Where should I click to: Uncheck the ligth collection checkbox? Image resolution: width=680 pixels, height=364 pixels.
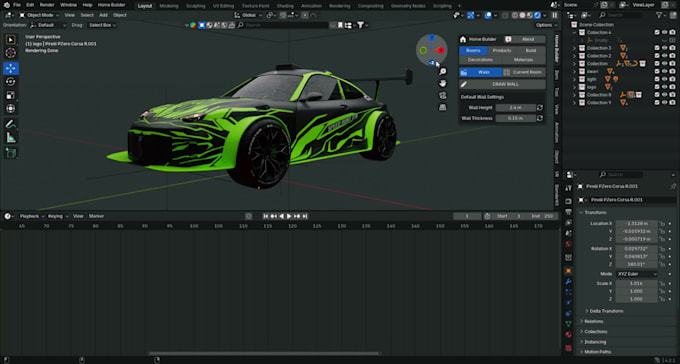point(657,79)
